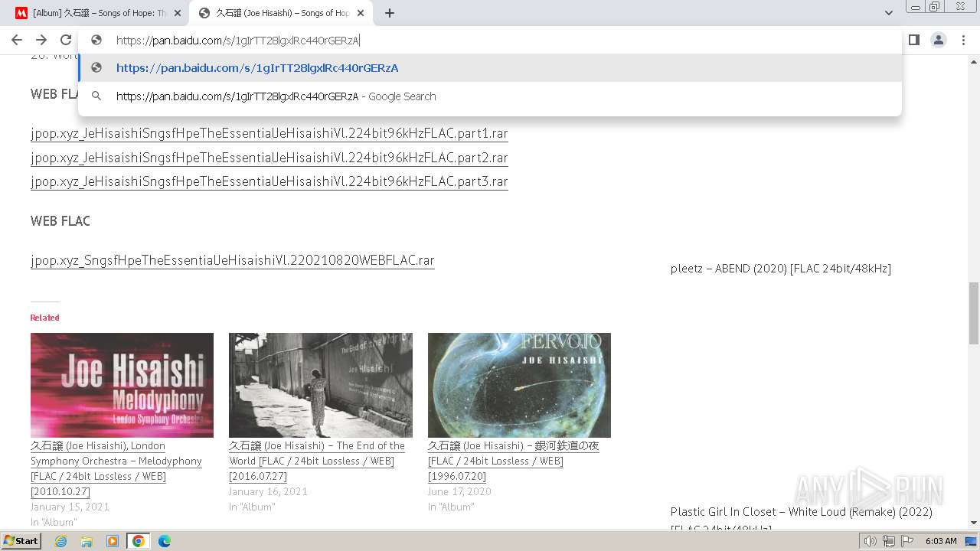Open Microsoft Edge from the taskbar
The width and height of the screenshot is (980, 551).
(x=165, y=541)
